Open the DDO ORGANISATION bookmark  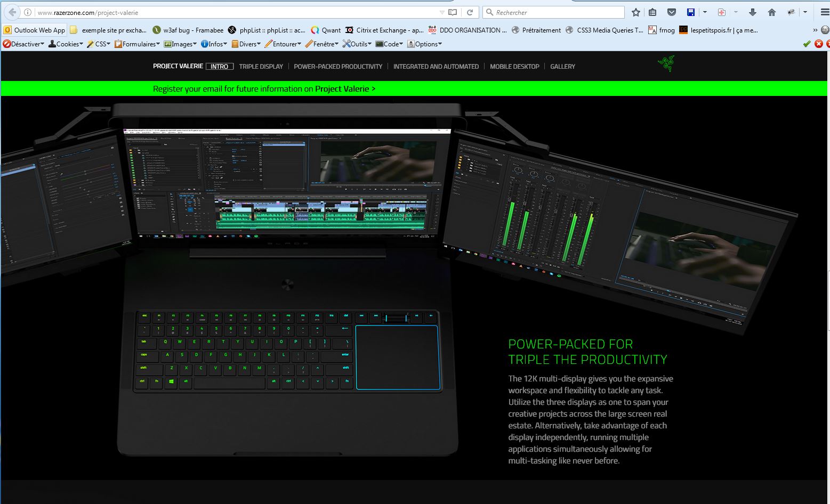pyautogui.click(x=468, y=30)
